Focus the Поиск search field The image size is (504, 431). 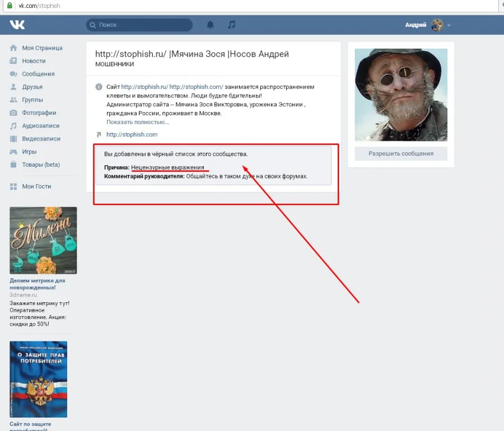tap(139, 25)
